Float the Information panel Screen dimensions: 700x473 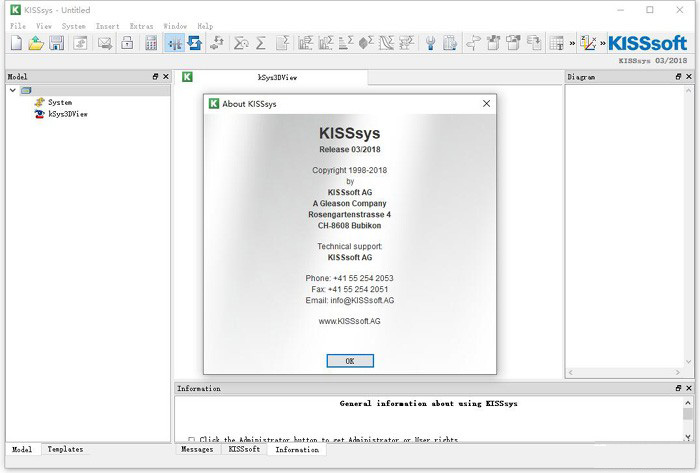pyautogui.click(x=678, y=388)
